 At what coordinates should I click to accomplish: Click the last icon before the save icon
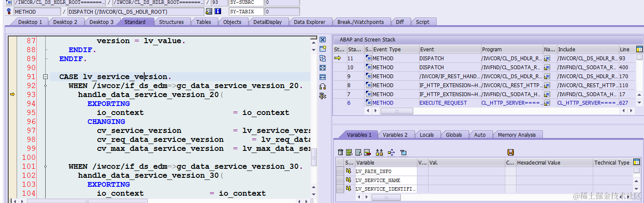click(x=403, y=152)
